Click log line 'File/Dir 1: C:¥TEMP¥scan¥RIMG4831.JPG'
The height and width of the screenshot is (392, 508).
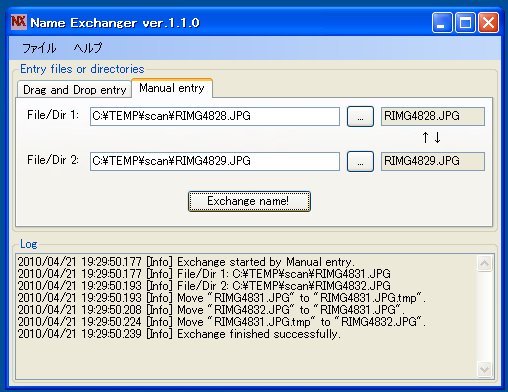pyautogui.click(x=204, y=274)
